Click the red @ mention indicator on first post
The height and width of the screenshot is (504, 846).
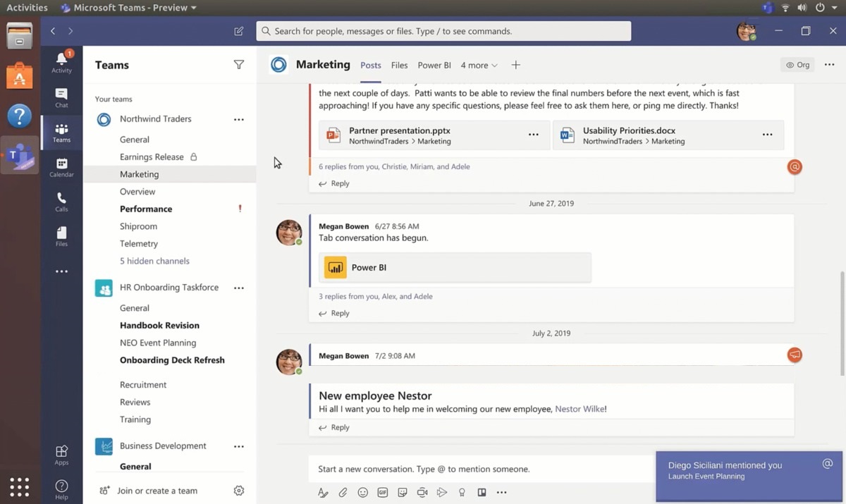(795, 167)
